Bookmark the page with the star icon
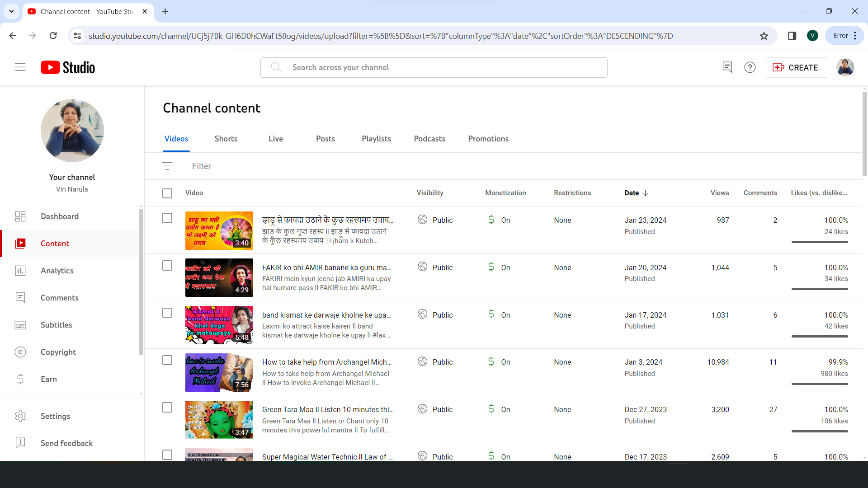Image resolution: width=868 pixels, height=488 pixels. tap(764, 36)
